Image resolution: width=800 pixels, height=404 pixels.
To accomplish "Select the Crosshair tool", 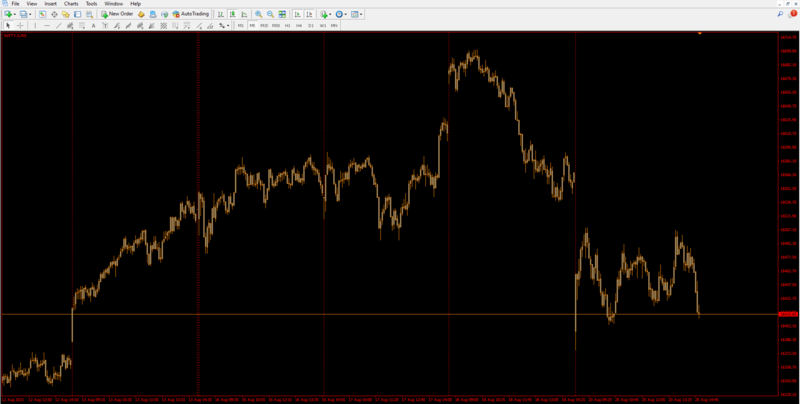I will click(20, 26).
